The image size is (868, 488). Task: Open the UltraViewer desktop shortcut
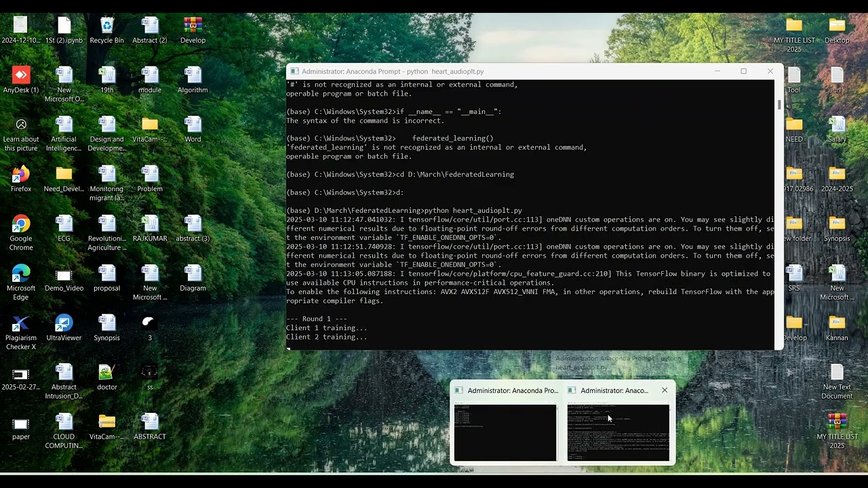point(64,327)
